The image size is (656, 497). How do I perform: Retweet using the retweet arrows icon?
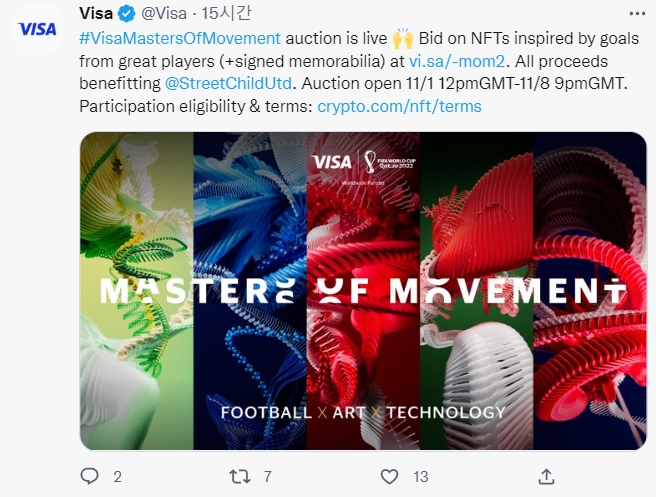240,477
